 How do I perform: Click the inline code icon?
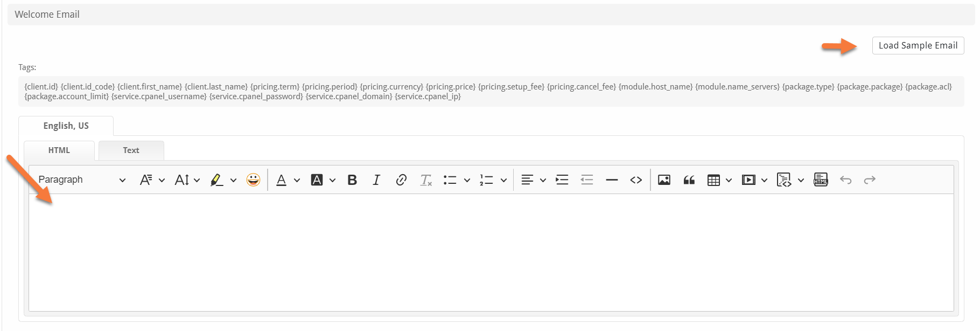[636, 180]
